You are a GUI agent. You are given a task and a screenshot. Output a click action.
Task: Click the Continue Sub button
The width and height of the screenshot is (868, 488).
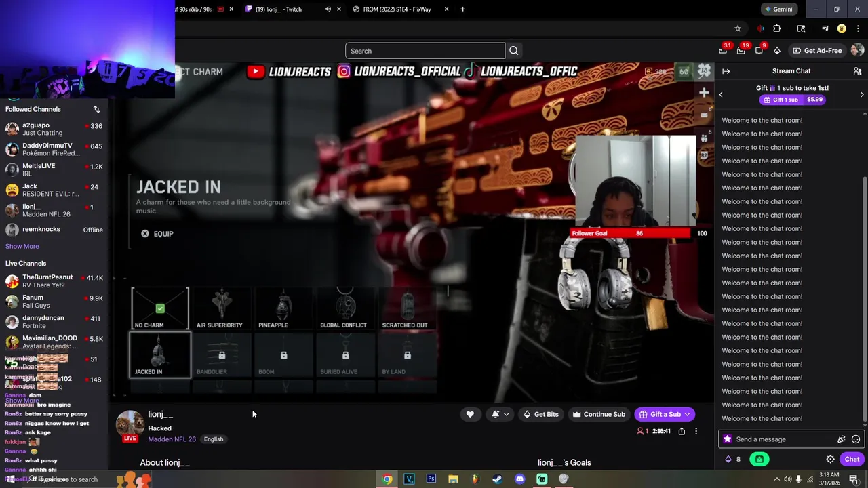599,414
